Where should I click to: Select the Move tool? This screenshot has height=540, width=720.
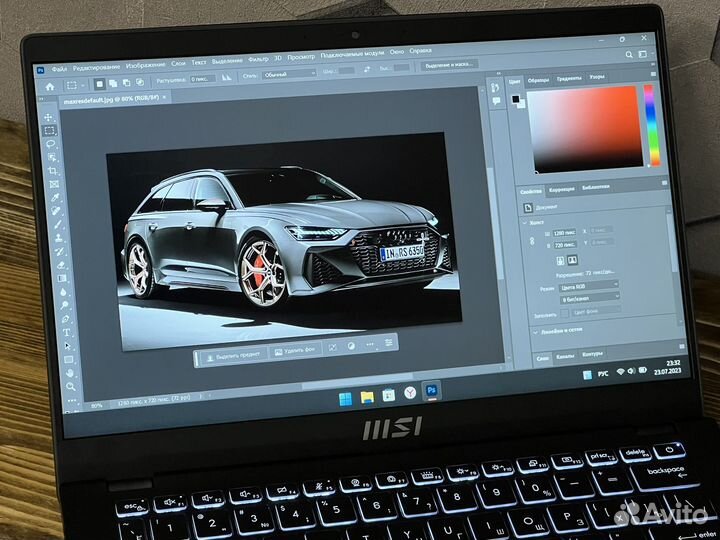(48, 117)
